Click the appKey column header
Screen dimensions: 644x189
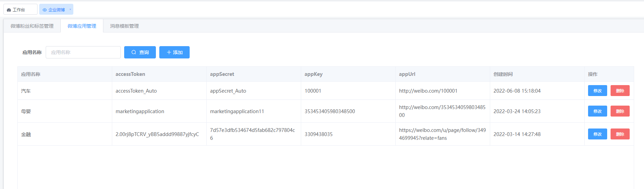pyautogui.click(x=313, y=74)
